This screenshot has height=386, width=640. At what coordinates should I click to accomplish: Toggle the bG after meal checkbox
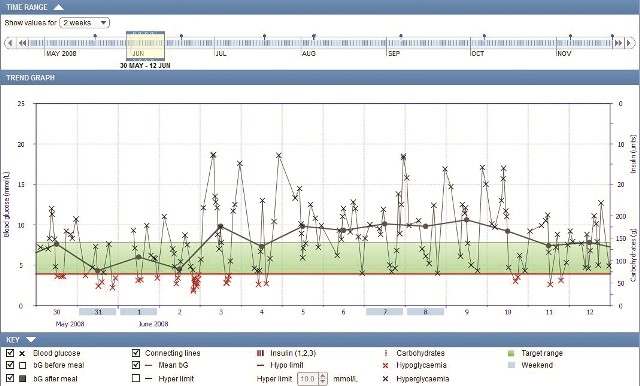coord(10,378)
